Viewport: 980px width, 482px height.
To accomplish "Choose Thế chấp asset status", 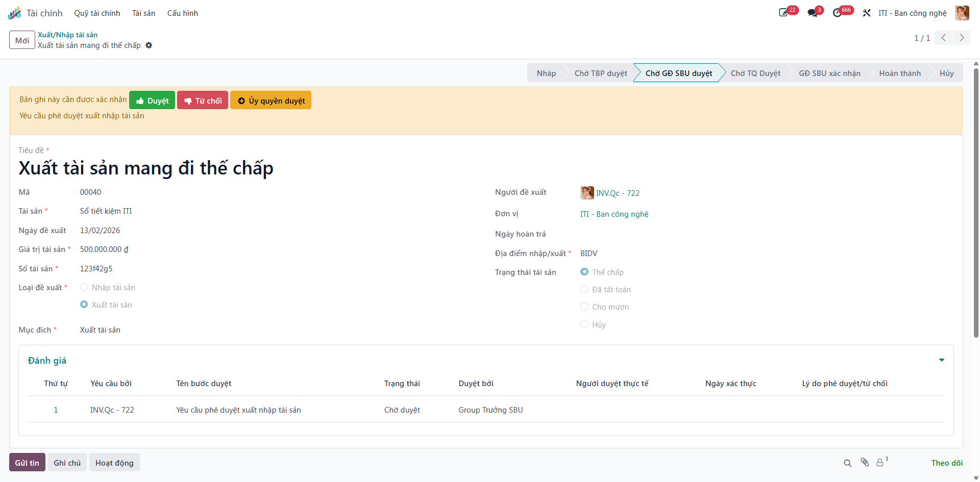I will tap(584, 272).
